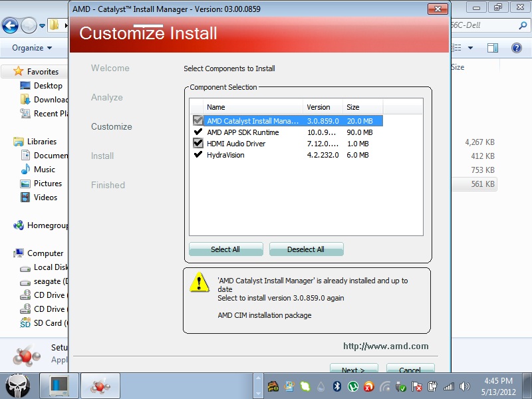
Task: Uncheck the HDMI Audio Driver checkbox
Action: click(198, 143)
